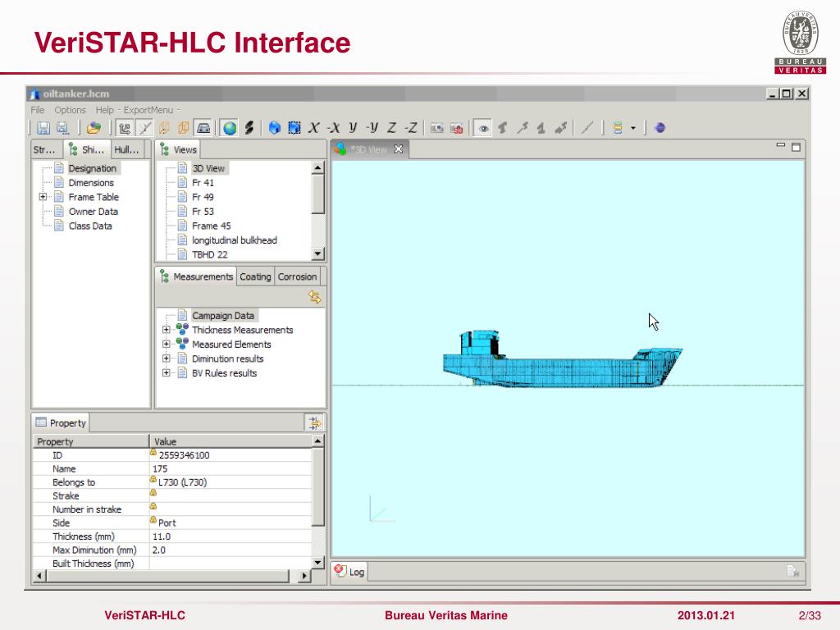Click the solid blue cube toolbar icon
840x630 pixels.
click(x=275, y=128)
